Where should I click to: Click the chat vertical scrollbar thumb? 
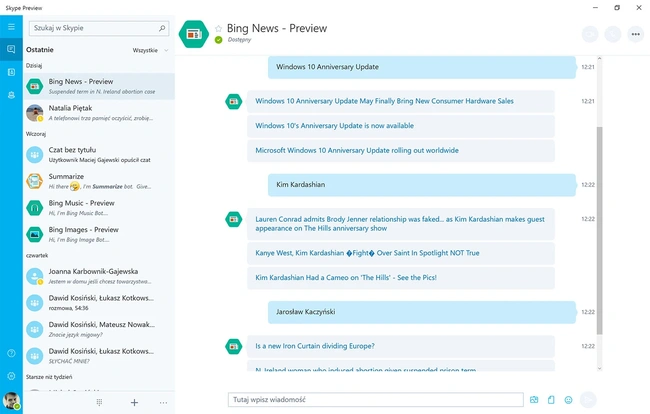(x=599, y=230)
